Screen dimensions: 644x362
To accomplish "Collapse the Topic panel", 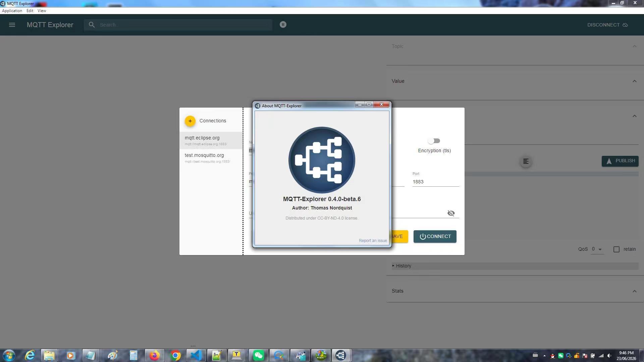I will (x=634, y=46).
